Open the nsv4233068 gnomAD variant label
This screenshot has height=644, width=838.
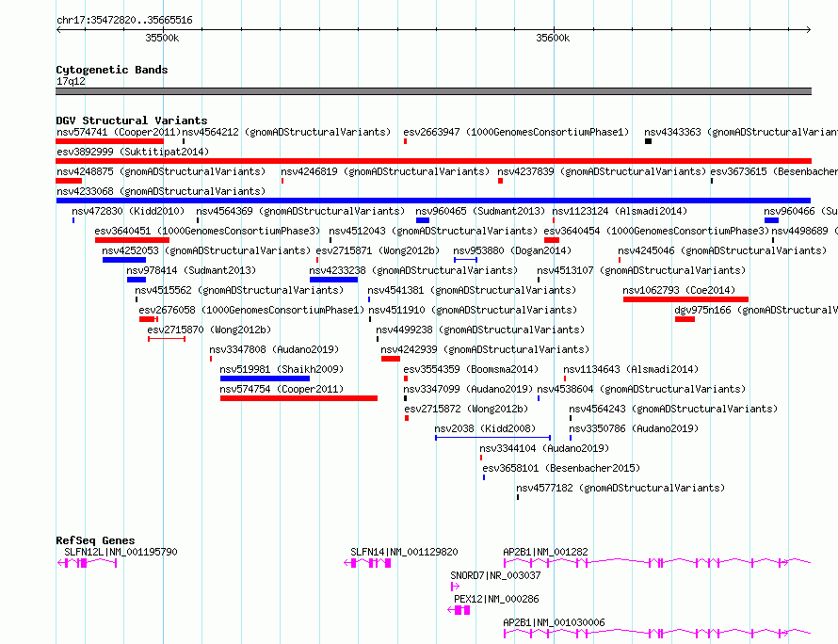(161, 191)
